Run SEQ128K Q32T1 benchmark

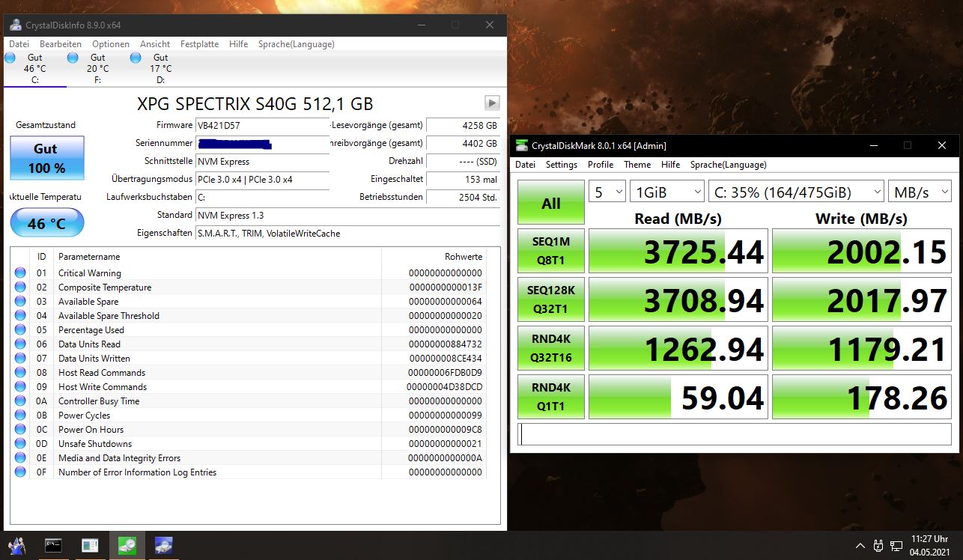[x=551, y=299]
